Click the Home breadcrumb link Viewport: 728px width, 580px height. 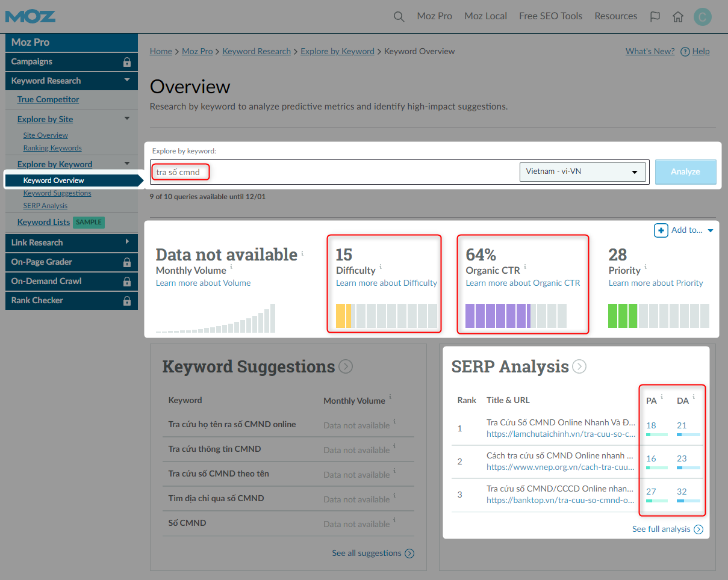click(x=161, y=51)
